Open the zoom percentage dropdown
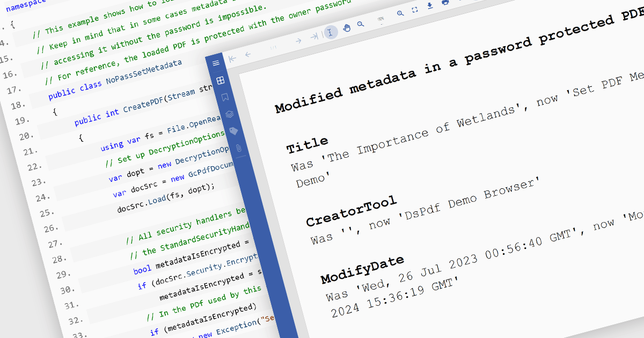 [380, 19]
